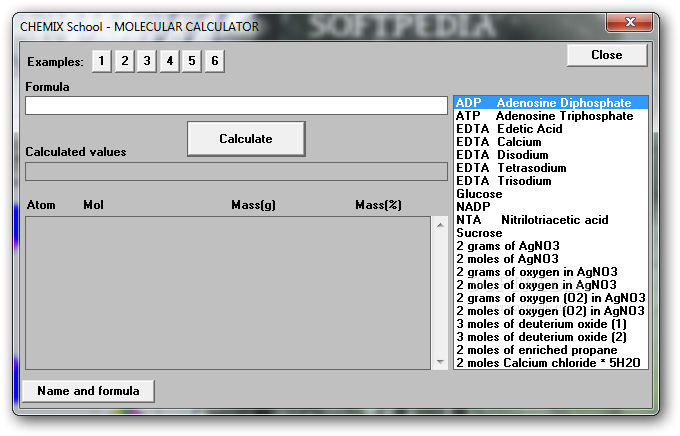
Task: Select 2 grams of oxygen (O2) in AgNO3
Action: (551, 298)
